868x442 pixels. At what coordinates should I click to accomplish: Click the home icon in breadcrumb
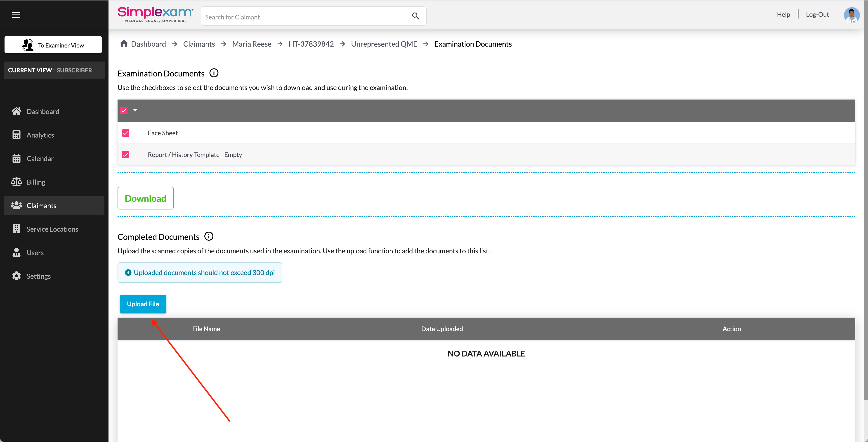[124, 43]
